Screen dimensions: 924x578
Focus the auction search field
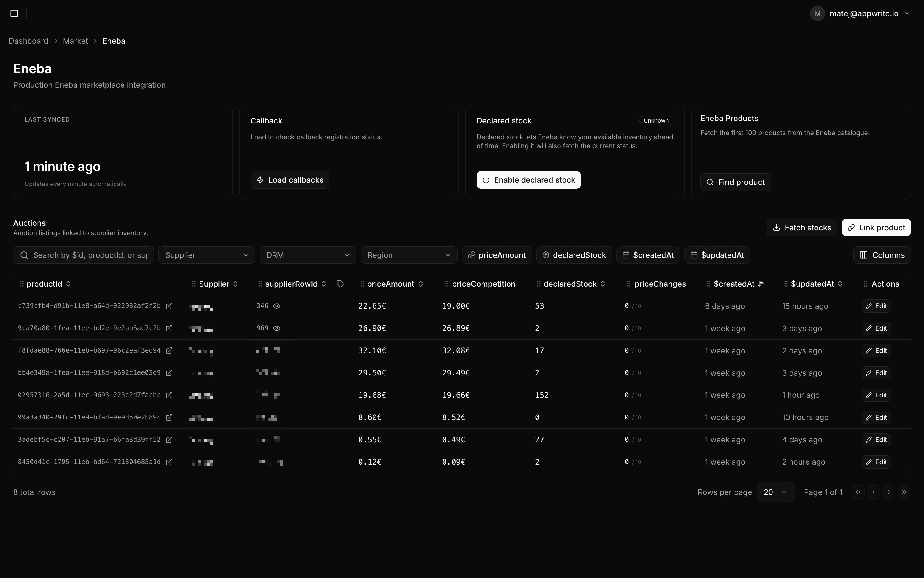[90, 255]
